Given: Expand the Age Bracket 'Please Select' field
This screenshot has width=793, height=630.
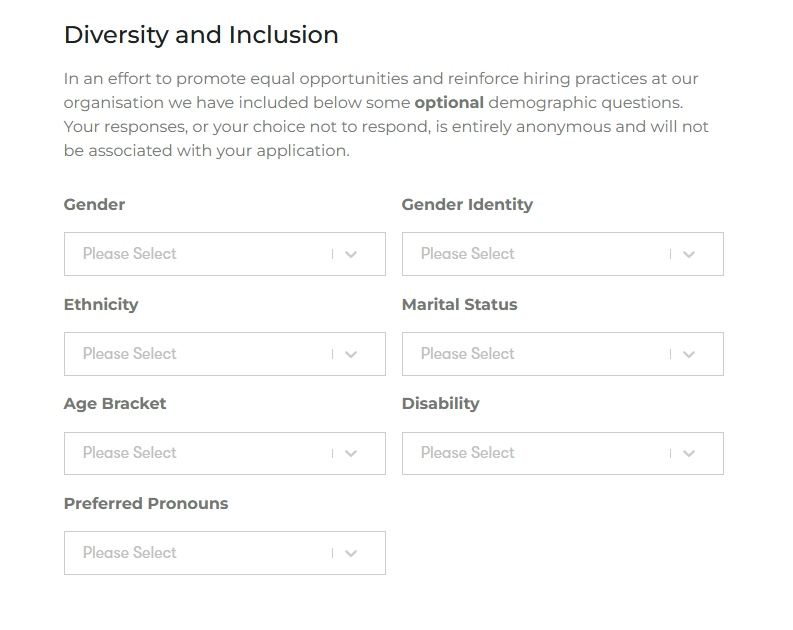Looking at the screenshot, I should coord(130,453).
